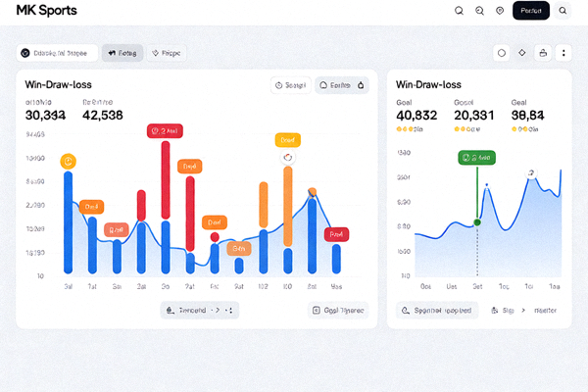588x392 pixels.
Task: Select the orange label beside the second blue bar
Action: (x=91, y=207)
